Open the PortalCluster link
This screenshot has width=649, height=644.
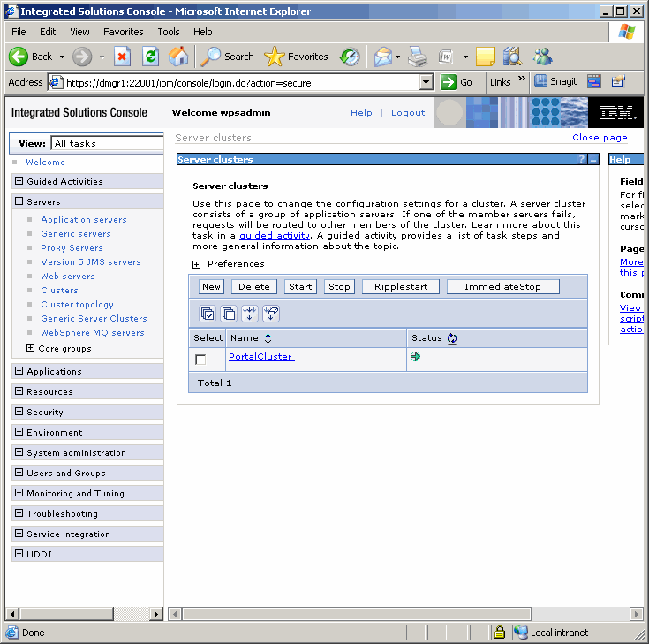click(260, 357)
